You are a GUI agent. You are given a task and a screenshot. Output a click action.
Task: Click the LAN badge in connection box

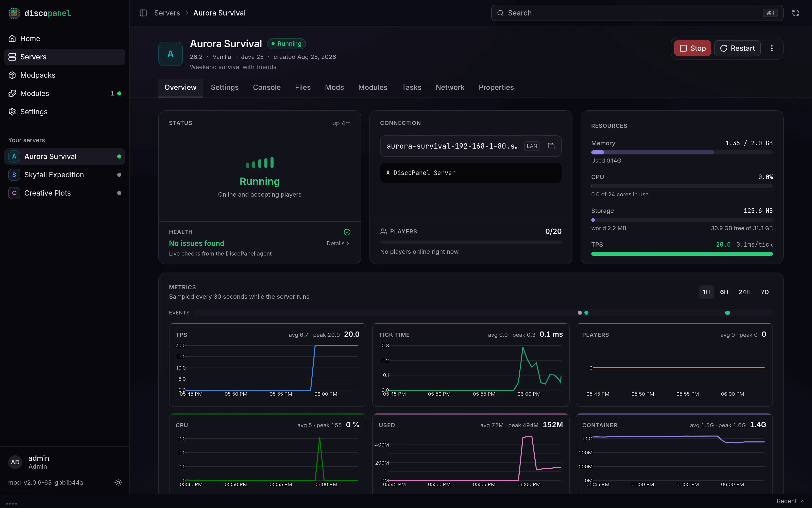tap(532, 146)
